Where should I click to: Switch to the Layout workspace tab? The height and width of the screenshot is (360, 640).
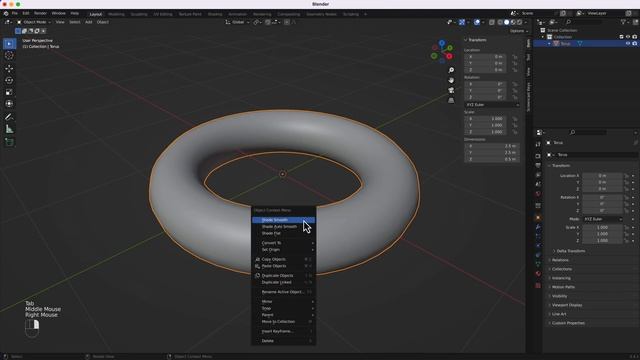[96, 14]
